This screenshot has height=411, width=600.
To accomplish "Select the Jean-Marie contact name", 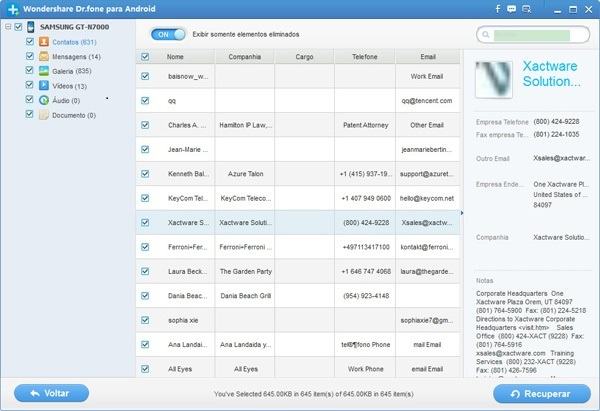I will point(188,150).
